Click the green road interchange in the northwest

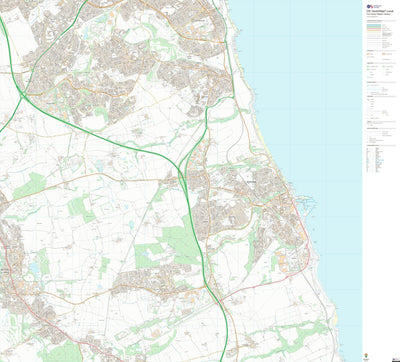click(x=23, y=95)
